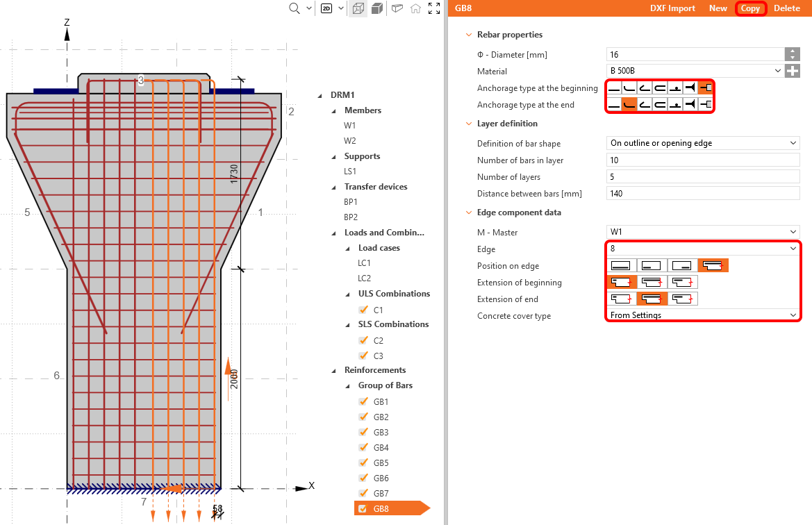Image resolution: width=812 pixels, height=525 pixels.
Task: Click the Copy button
Action: pyautogui.click(x=750, y=8)
